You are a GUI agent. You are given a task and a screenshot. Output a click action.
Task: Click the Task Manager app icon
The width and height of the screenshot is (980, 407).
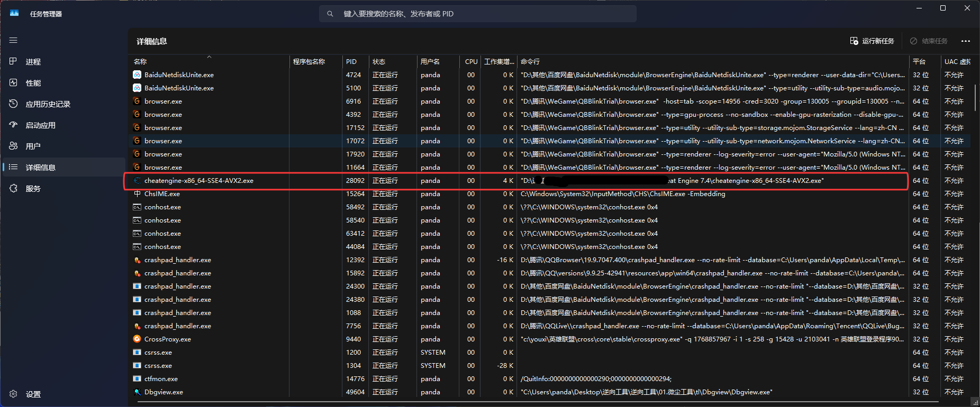click(x=14, y=14)
